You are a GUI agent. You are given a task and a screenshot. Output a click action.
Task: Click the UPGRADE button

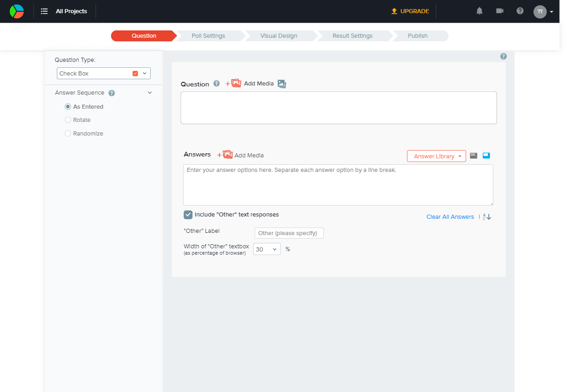[410, 11]
